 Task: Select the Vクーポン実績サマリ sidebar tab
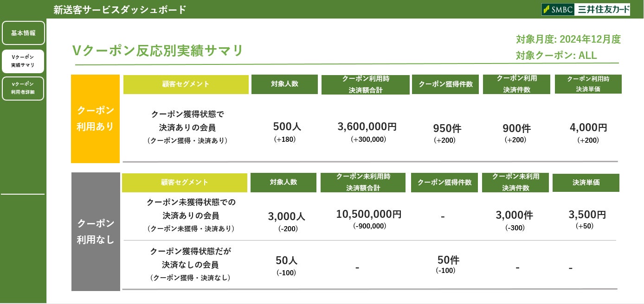pyautogui.click(x=23, y=61)
